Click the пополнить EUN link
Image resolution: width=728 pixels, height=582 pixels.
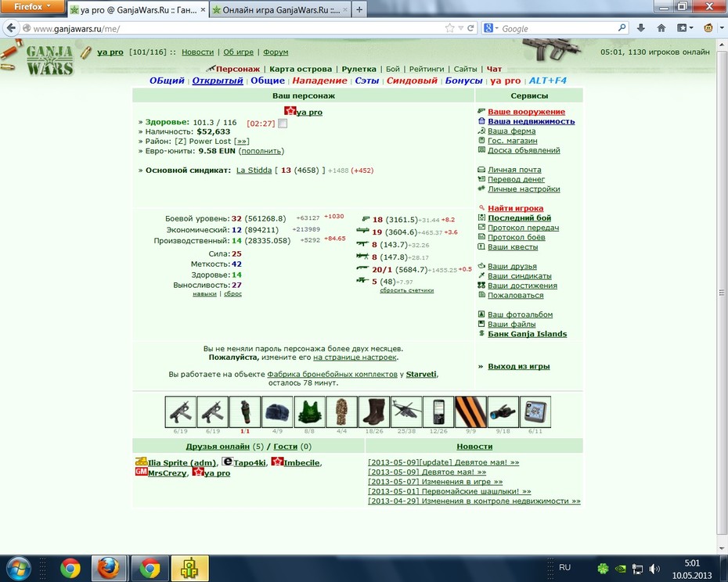pos(261,151)
